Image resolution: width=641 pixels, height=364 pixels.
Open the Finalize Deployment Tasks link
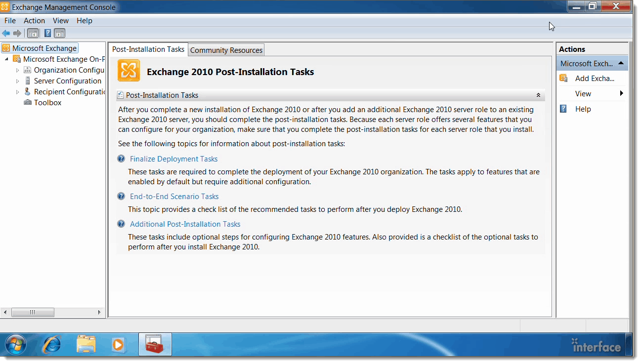click(x=173, y=159)
